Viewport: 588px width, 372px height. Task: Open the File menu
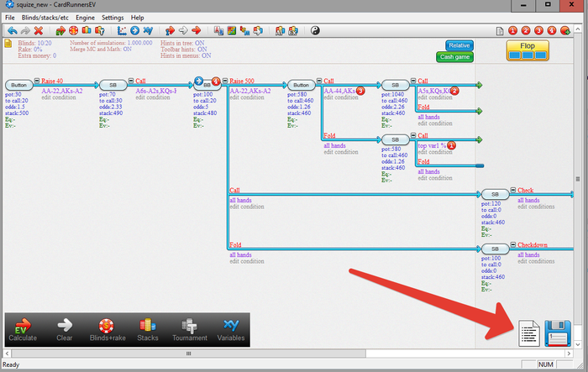(x=10, y=18)
